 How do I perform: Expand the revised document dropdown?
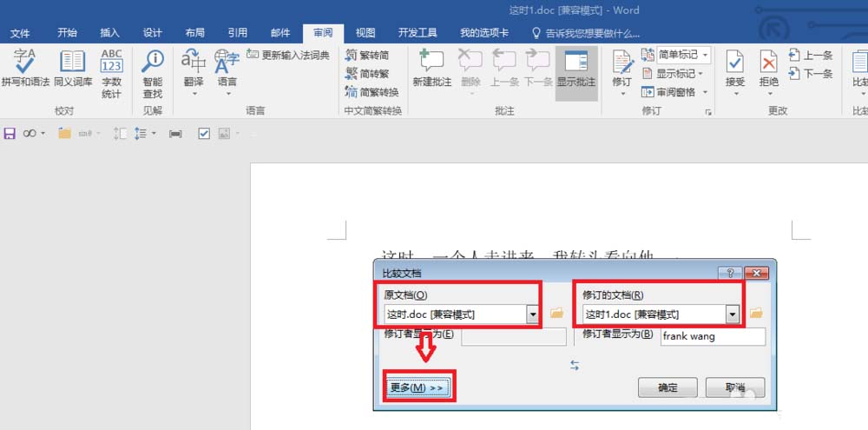733,314
